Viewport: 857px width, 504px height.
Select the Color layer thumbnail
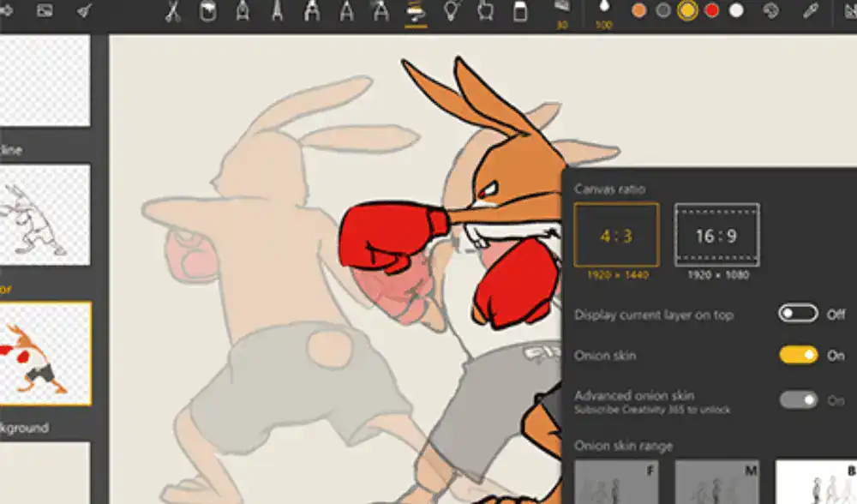coord(45,353)
